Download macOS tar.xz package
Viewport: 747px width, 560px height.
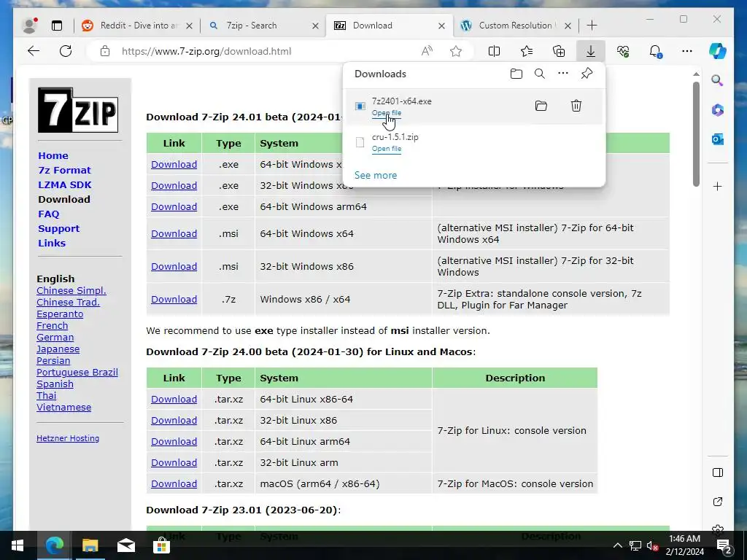(174, 484)
